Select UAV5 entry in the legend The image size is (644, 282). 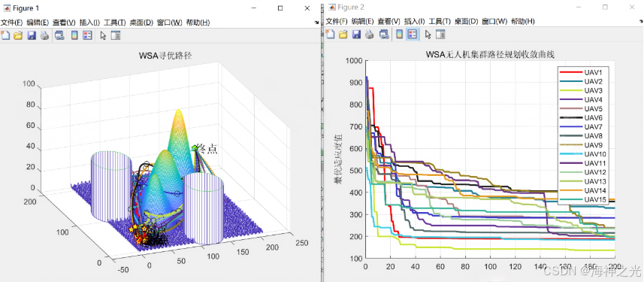coord(584,109)
